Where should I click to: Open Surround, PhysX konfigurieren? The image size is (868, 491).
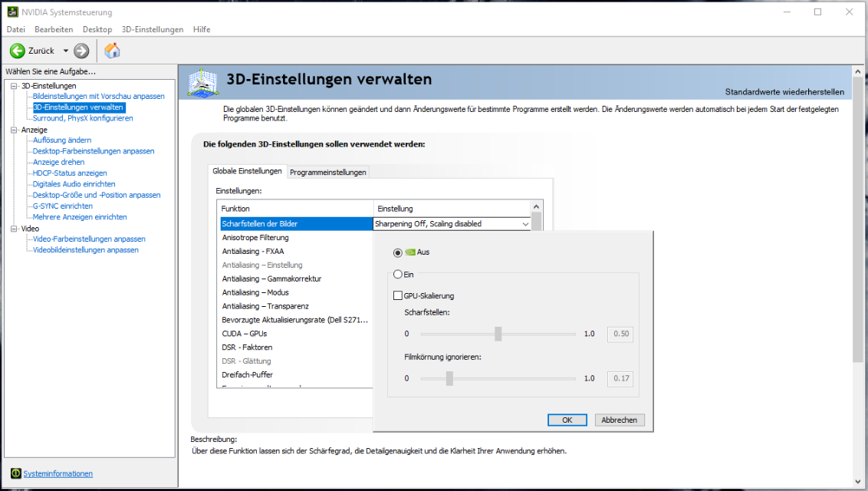coord(83,118)
